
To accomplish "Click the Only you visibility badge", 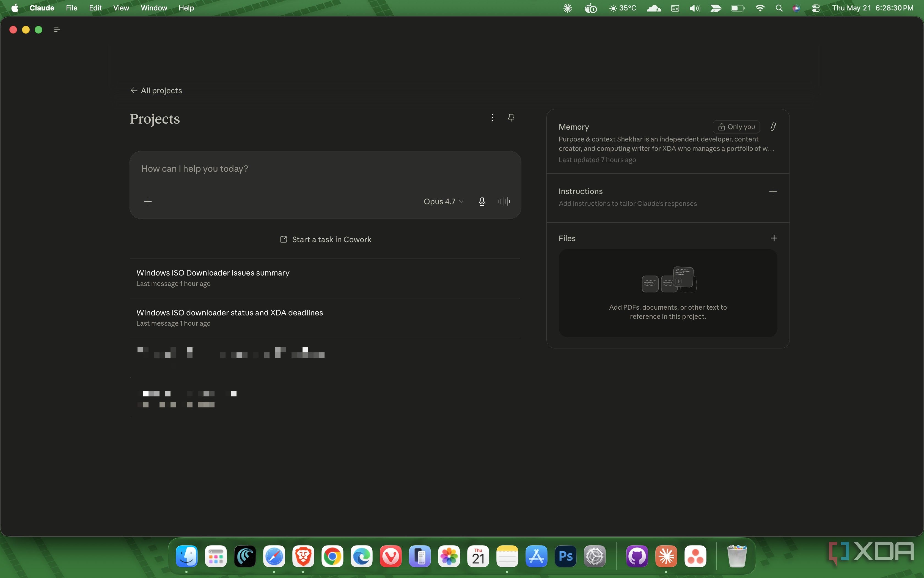I will pos(736,127).
